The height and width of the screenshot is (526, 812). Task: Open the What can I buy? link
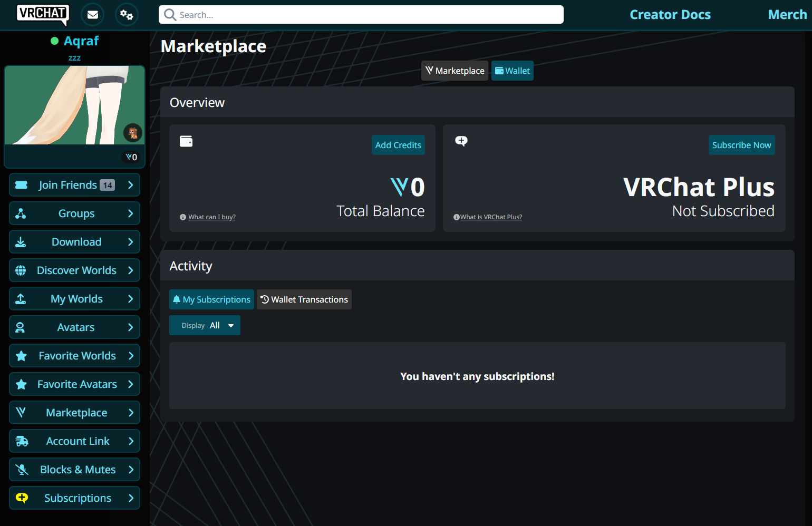point(212,217)
